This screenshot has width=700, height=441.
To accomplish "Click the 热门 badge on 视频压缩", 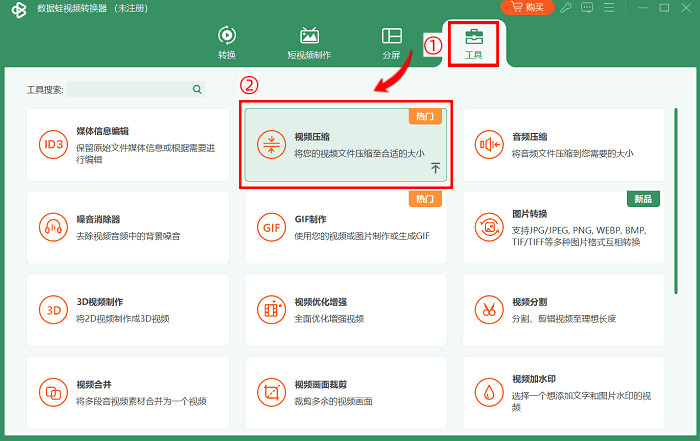I will click(425, 116).
